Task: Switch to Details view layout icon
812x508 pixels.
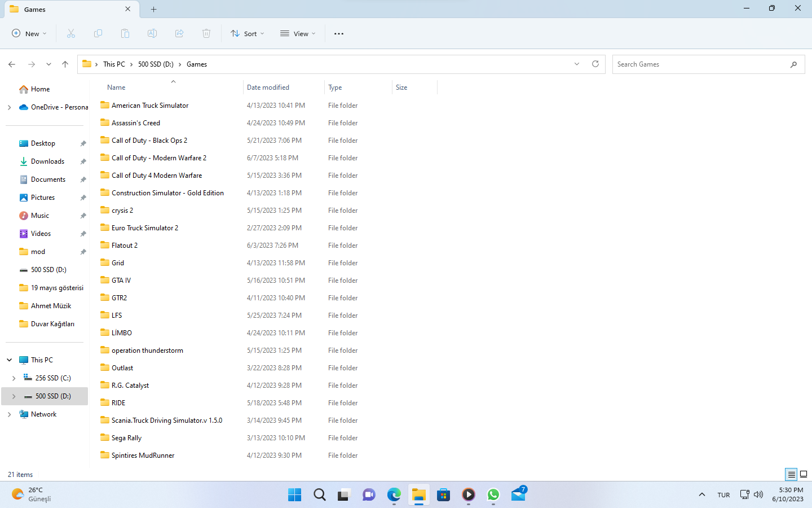Action: (792, 474)
